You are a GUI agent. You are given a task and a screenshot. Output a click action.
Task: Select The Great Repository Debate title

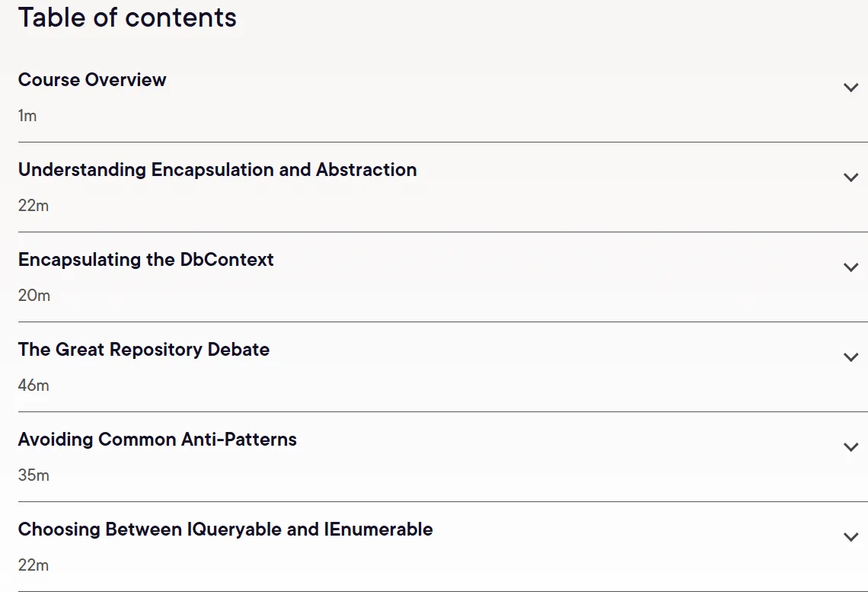pyautogui.click(x=143, y=350)
